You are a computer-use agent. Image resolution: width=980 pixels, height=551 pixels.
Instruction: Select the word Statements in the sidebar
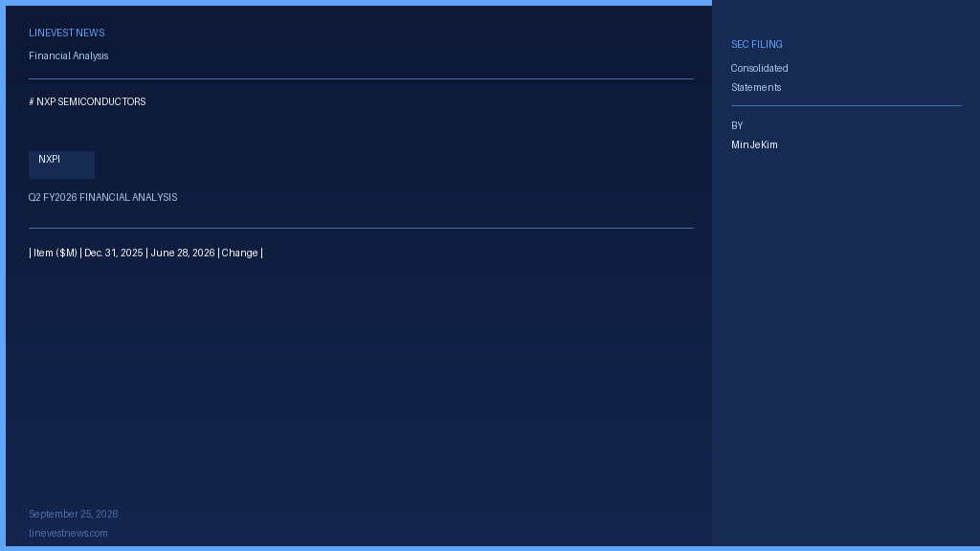click(x=756, y=87)
